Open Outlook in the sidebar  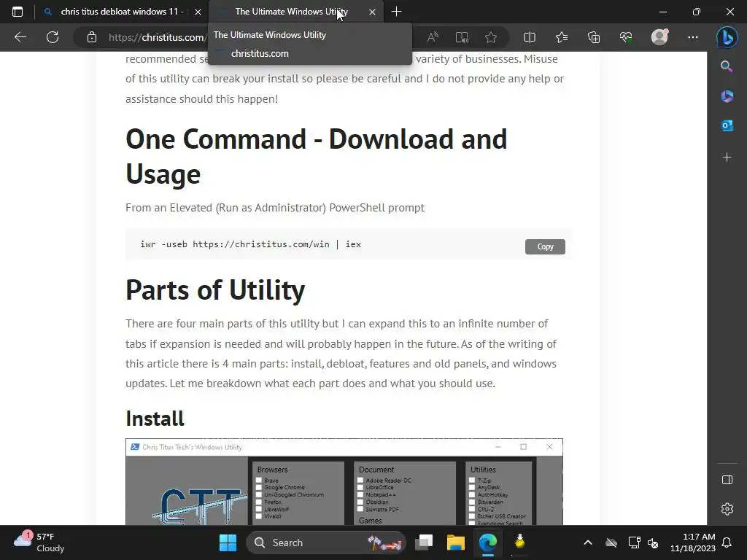point(727,125)
